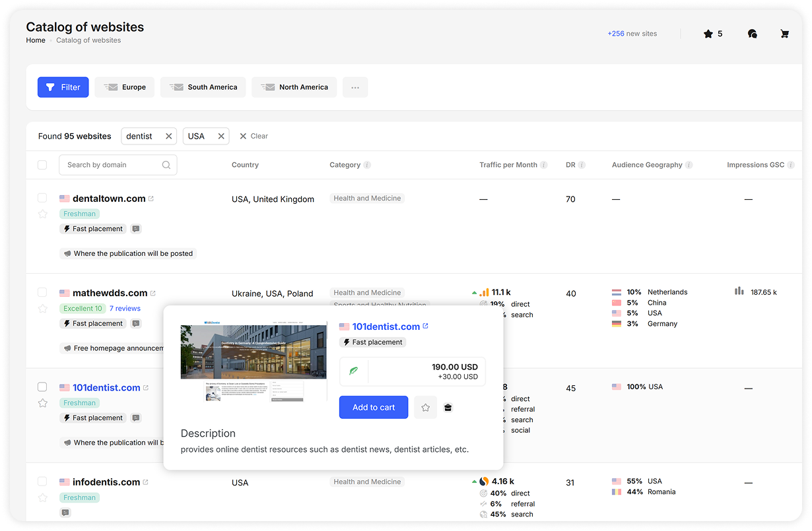Image resolution: width=812 pixels, height=531 pixels.
Task: Click the green leaf icon next to the price
Action: click(x=354, y=371)
